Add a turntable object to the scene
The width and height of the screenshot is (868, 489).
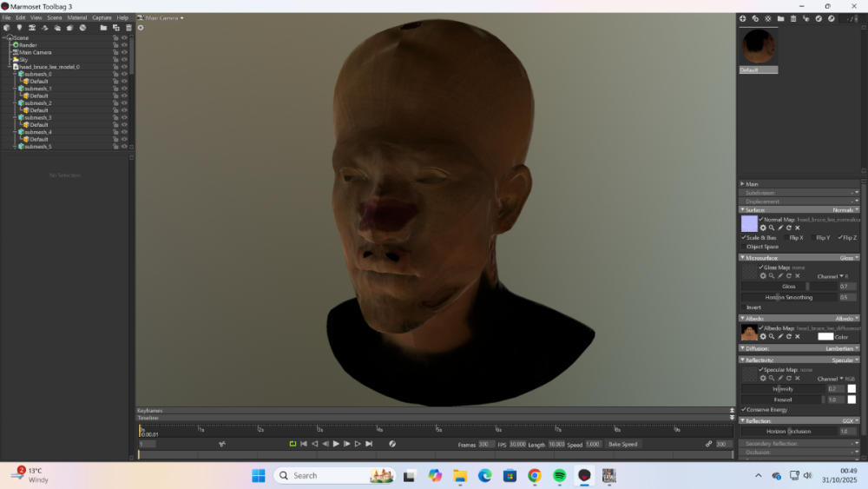(45, 28)
